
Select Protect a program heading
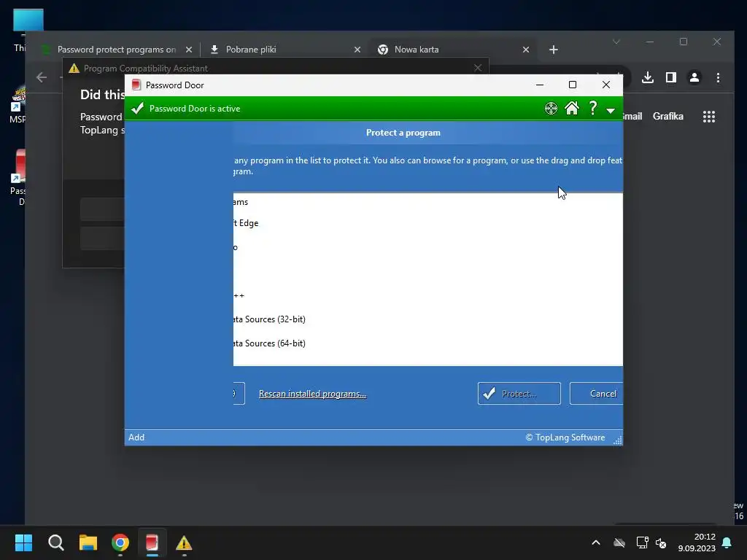point(403,133)
